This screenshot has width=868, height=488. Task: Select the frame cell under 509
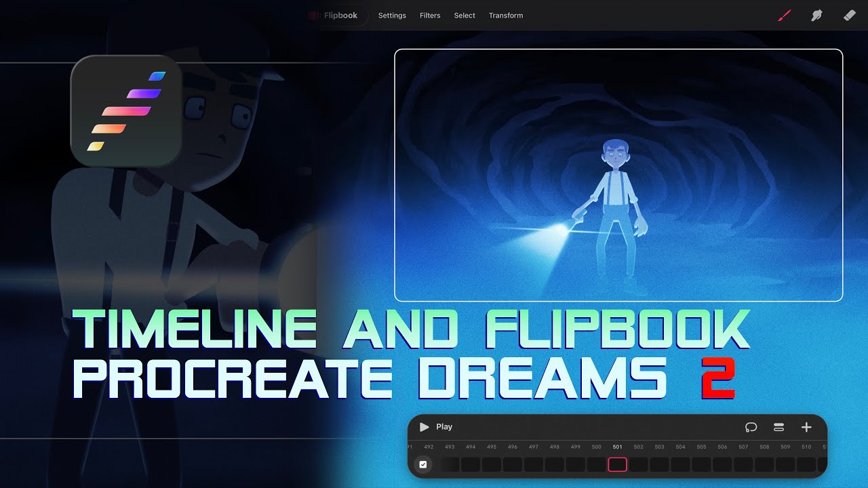[786, 464]
